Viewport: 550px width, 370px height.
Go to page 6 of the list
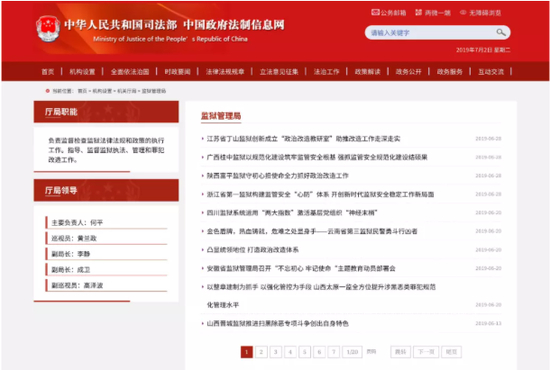[x=319, y=352]
